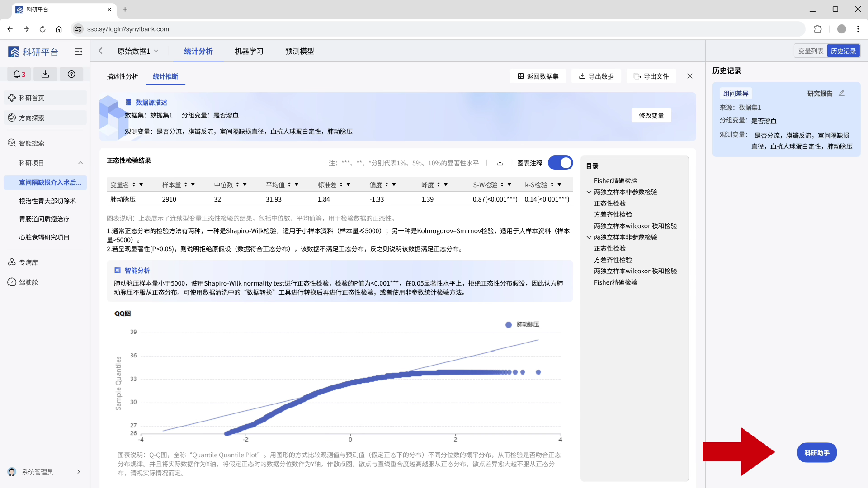Filter the S-W检验 column
868x488 pixels.
click(x=509, y=185)
